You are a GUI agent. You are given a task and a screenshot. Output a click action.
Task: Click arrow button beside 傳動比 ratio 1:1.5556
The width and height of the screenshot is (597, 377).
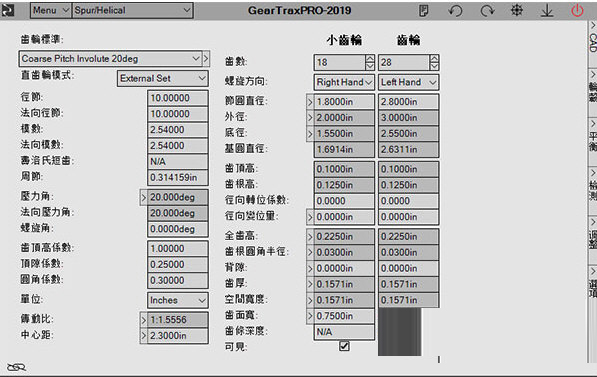click(x=144, y=320)
